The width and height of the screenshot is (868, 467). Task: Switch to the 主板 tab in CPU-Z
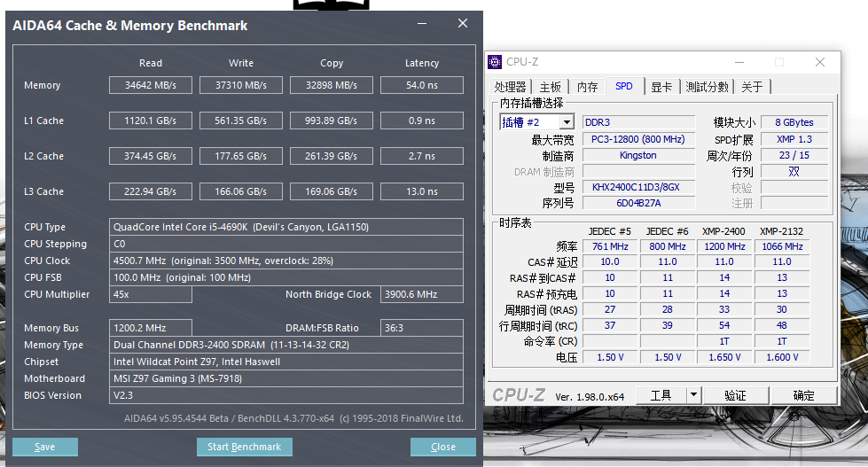click(551, 87)
